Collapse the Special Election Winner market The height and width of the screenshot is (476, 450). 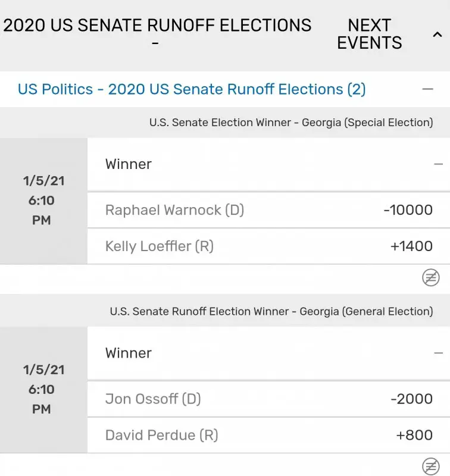pyautogui.click(x=439, y=164)
